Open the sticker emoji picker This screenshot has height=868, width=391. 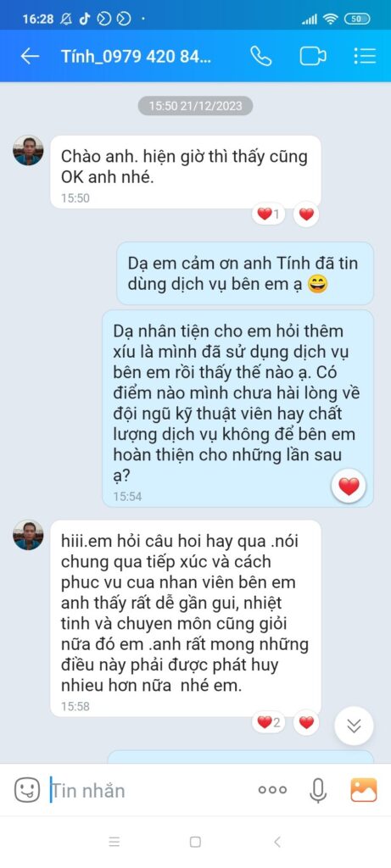pos(26,790)
